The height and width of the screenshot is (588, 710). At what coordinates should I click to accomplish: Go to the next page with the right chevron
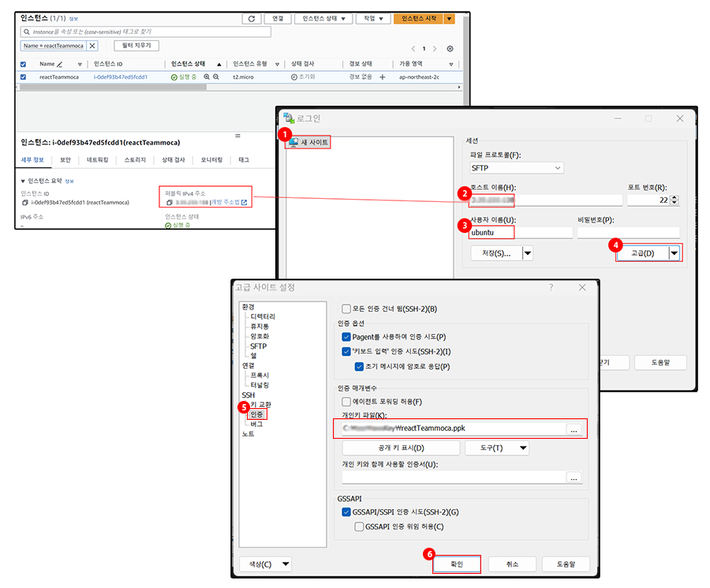435,48
